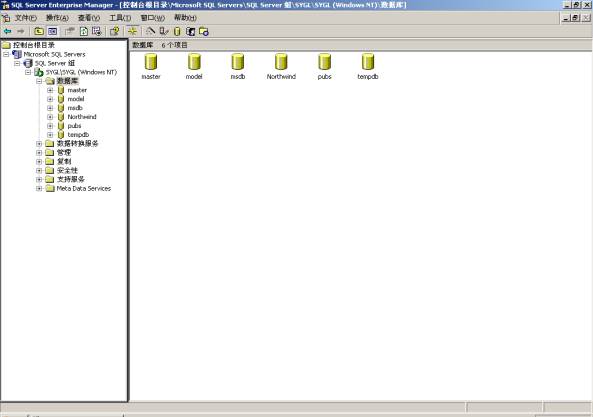This screenshot has height=417, width=593.
Task: Select the Northwind database icon in right pane
Action: click(x=281, y=62)
